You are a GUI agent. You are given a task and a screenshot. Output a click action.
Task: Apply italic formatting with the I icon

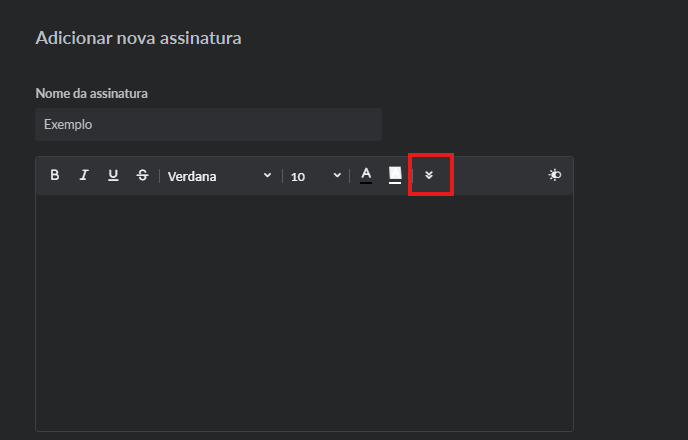tap(84, 175)
